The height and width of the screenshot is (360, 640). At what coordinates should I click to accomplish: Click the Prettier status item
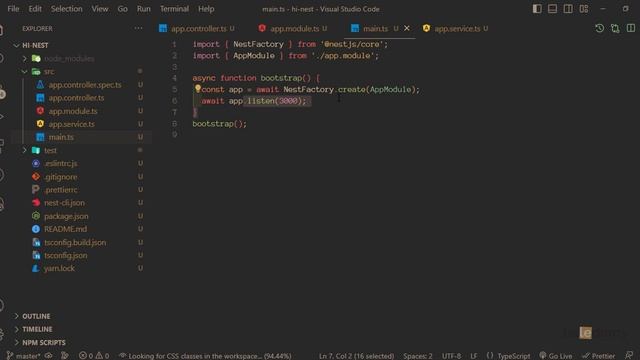point(598,356)
